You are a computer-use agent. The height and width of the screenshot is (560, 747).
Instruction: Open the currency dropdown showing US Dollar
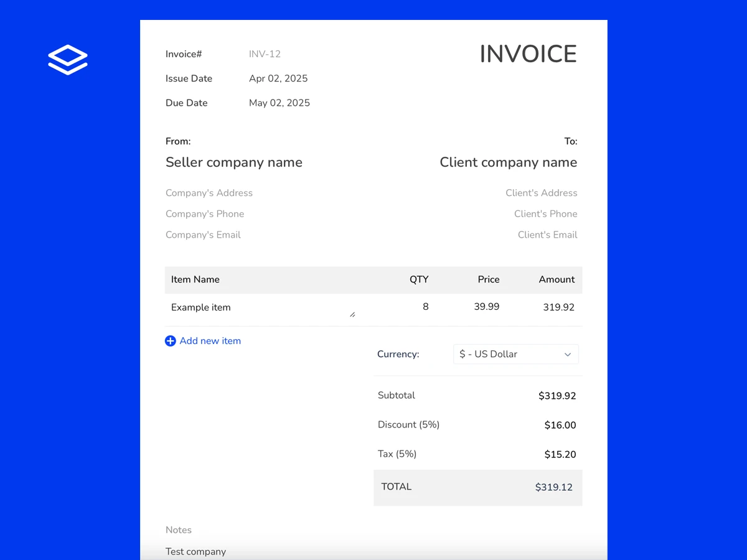(x=515, y=354)
